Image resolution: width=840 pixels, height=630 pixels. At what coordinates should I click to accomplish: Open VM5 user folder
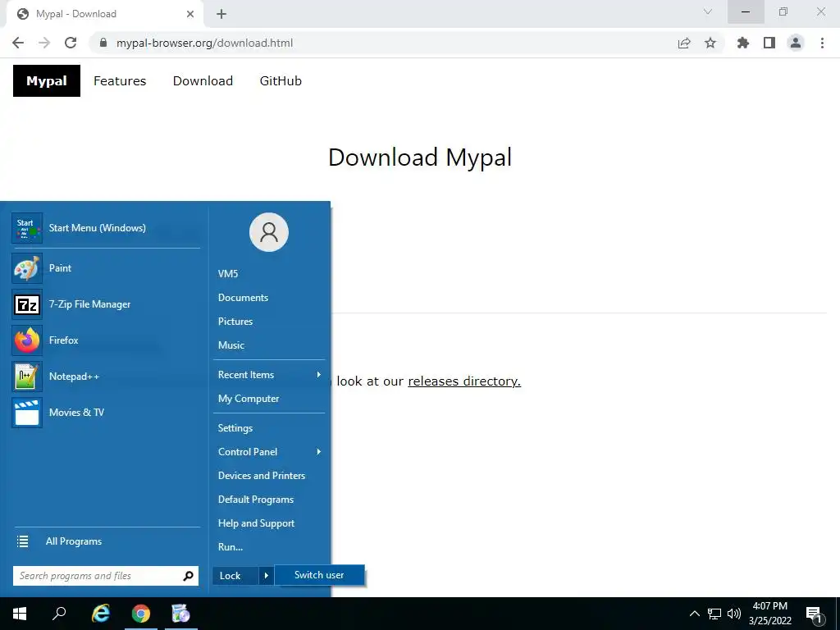pos(228,274)
